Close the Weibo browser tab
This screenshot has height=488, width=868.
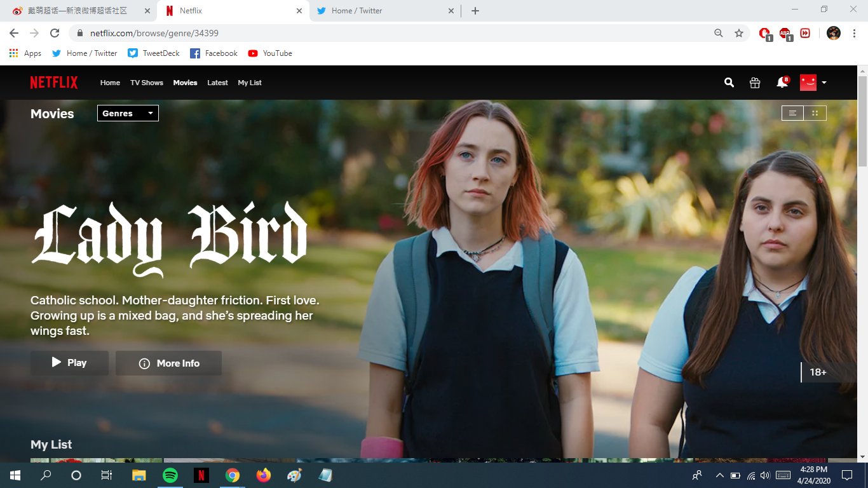click(147, 11)
